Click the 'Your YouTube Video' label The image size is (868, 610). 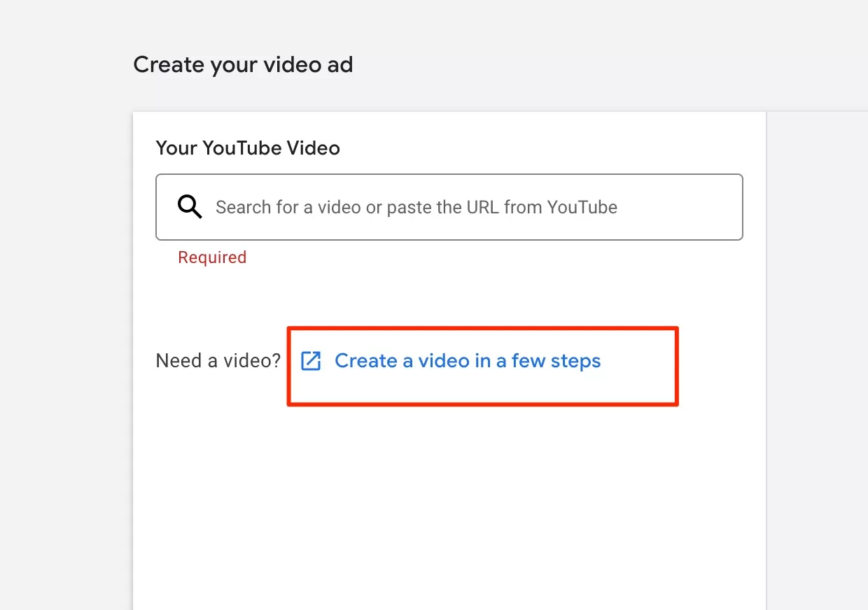click(x=248, y=148)
